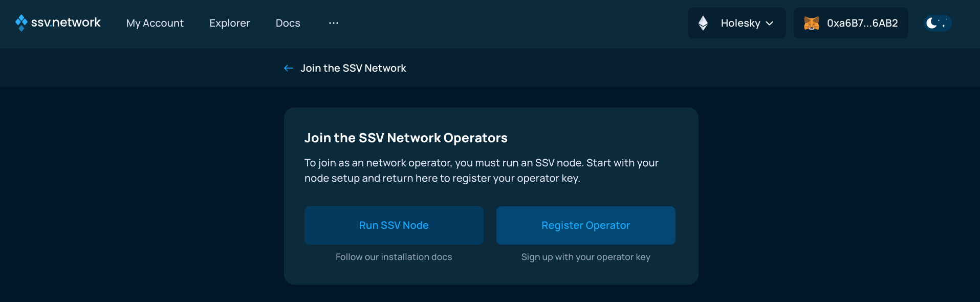Open the Holesky network selector

coord(736,23)
